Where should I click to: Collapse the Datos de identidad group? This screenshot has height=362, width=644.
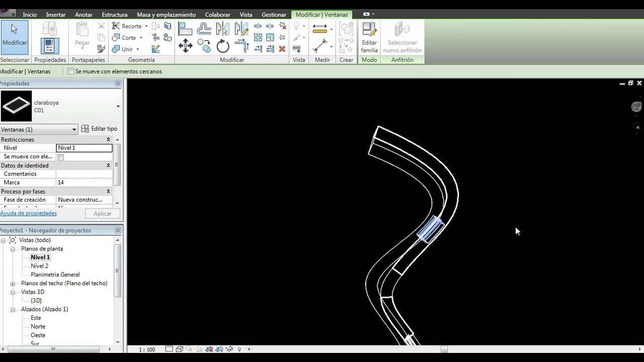(x=108, y=165)
